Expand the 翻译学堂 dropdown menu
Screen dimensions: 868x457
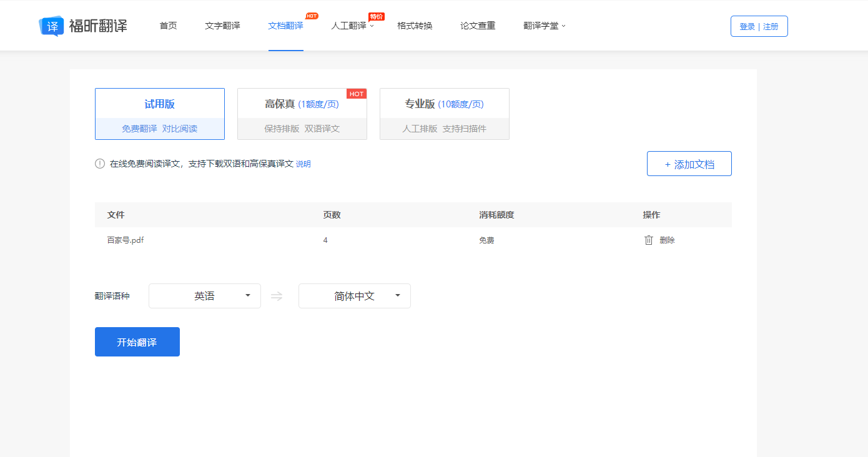pyautogui.click(x=545, y=26)
